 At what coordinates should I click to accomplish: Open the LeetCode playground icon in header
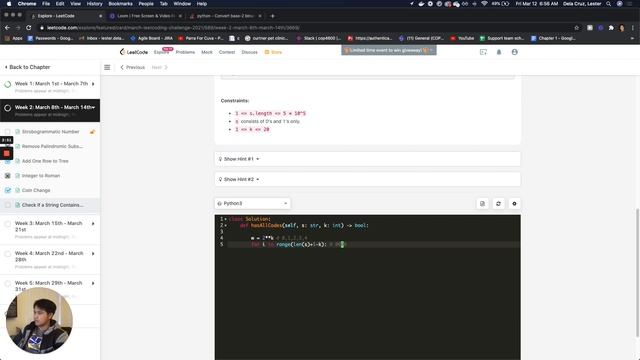pyautogui.click(x=483, y=52)
